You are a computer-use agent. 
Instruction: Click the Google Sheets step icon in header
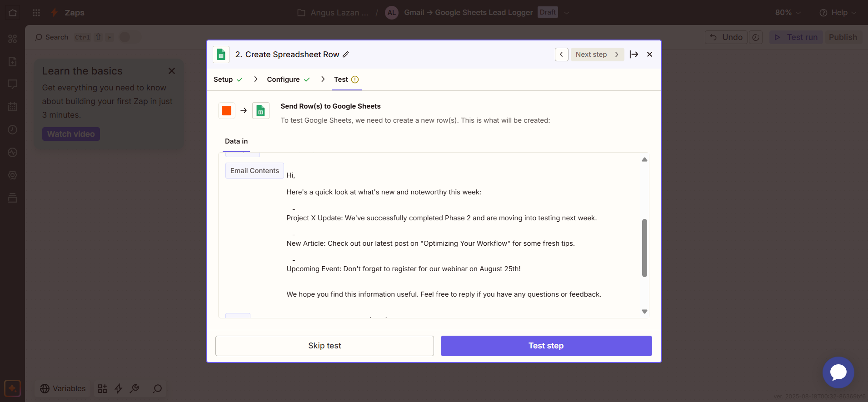[x=221, y=55]
